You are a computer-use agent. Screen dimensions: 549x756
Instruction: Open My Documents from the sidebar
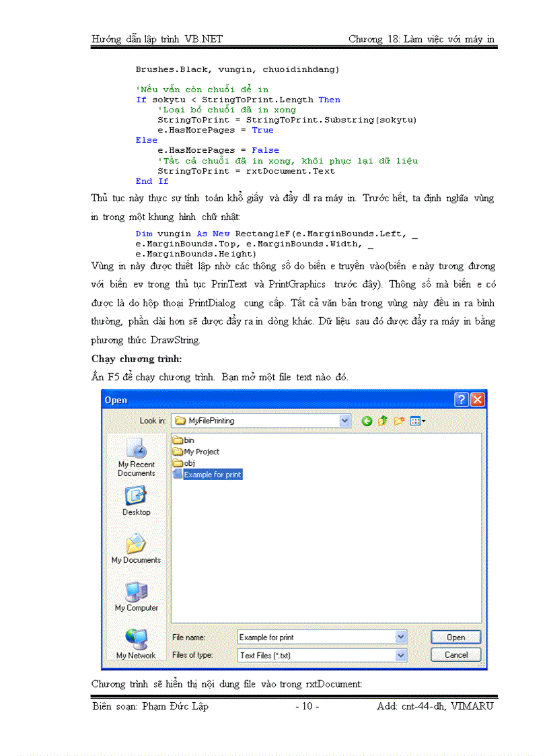pyautogui.click(x=136, y=547)
